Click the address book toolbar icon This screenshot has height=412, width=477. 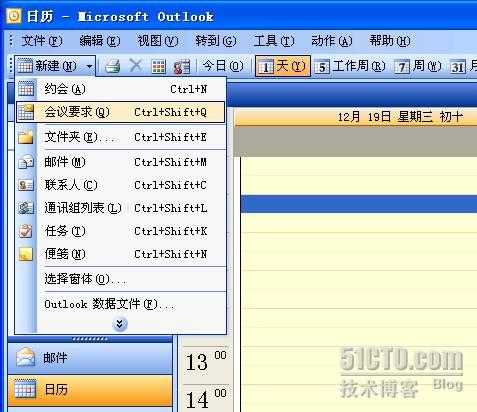(182, 66)
